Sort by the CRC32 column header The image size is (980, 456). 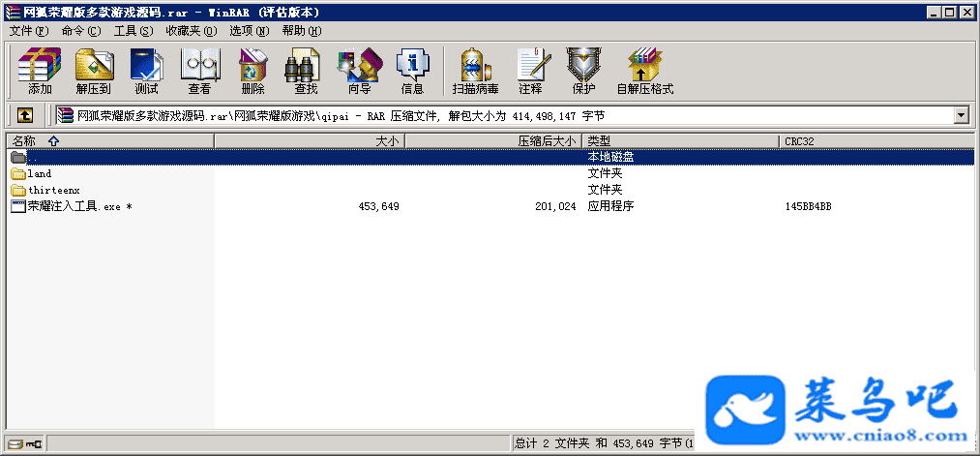click(x=876, y=141)
